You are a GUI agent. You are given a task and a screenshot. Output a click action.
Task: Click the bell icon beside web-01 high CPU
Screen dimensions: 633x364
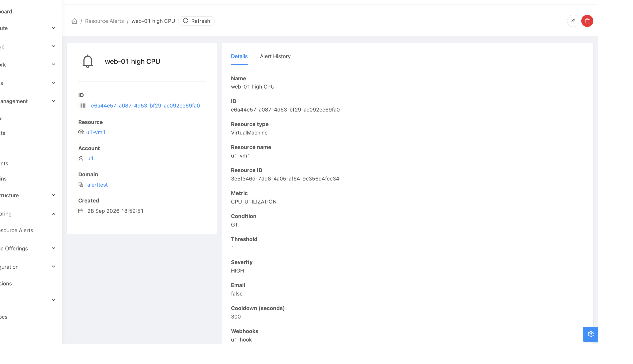tap(88, 61)
